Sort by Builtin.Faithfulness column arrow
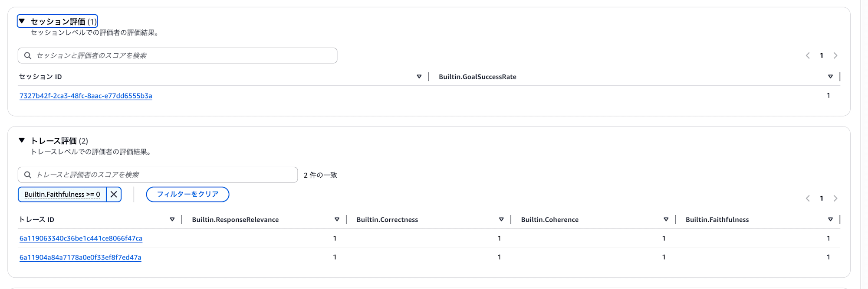 pyautogui.click(x=830, y=220)
